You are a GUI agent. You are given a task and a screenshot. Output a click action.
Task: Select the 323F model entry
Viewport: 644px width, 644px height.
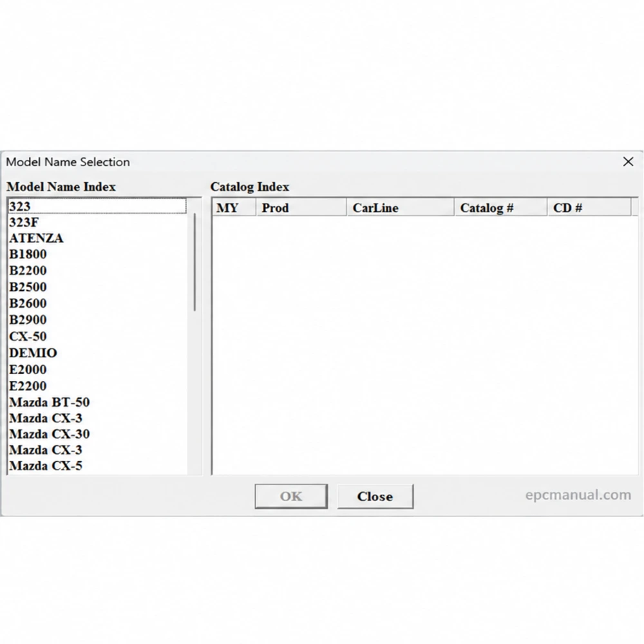97,222
